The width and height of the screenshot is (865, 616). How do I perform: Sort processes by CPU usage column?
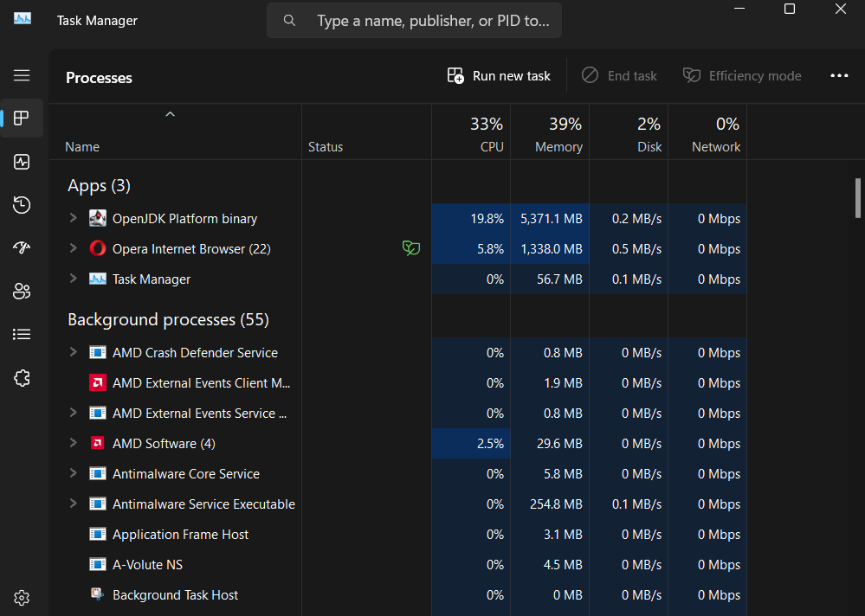coord(471,132)
